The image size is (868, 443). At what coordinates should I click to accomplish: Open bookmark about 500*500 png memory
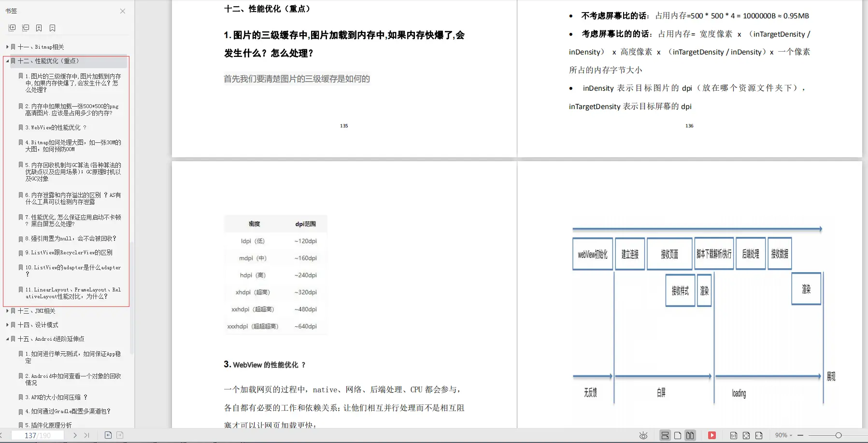click(x=72, y=110)
